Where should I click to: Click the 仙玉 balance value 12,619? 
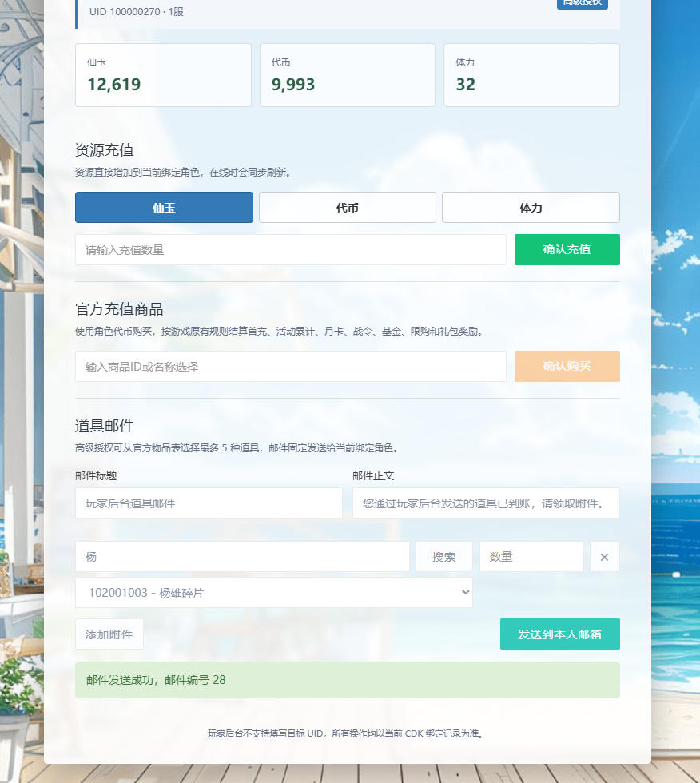coord(114,85)
